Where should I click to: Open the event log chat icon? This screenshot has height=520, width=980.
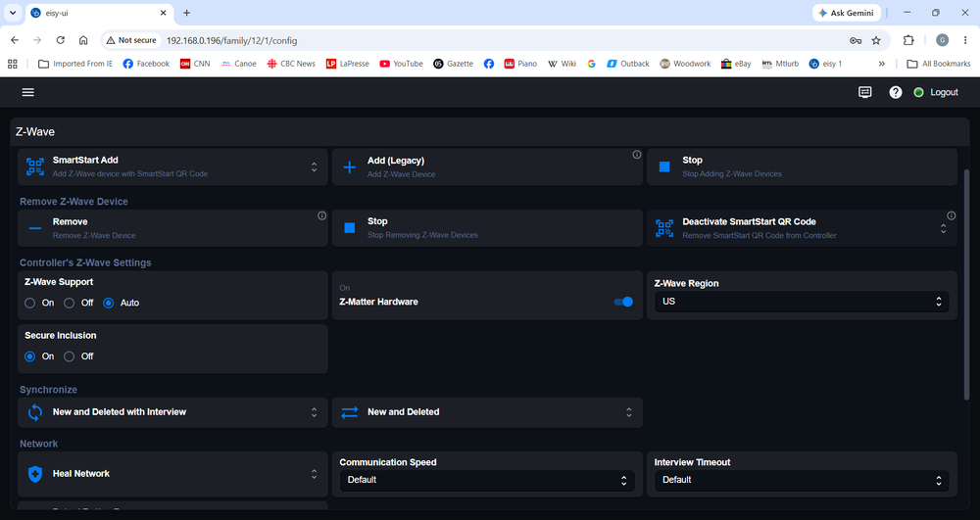pos(865,92)
